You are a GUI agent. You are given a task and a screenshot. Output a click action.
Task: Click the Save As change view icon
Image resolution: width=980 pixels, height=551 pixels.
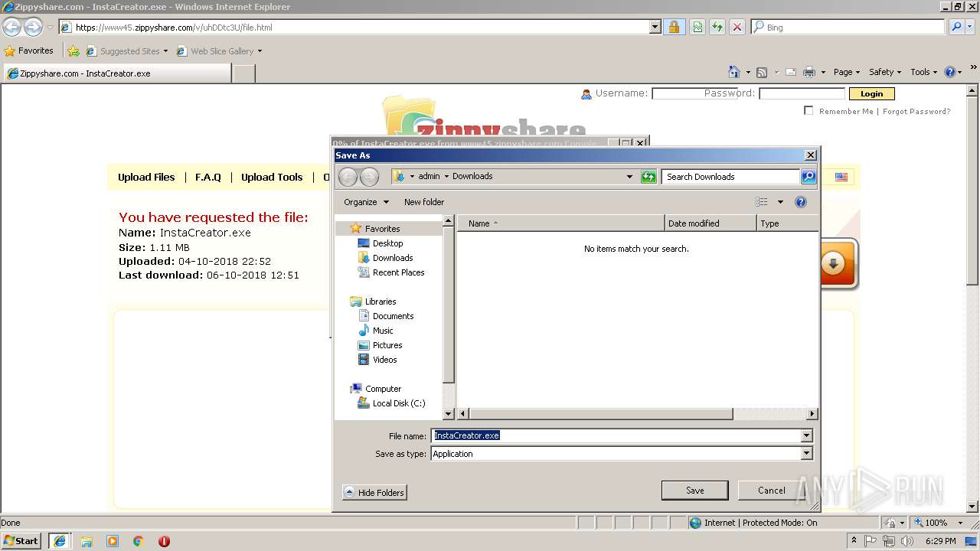click(x=762, y=202)
